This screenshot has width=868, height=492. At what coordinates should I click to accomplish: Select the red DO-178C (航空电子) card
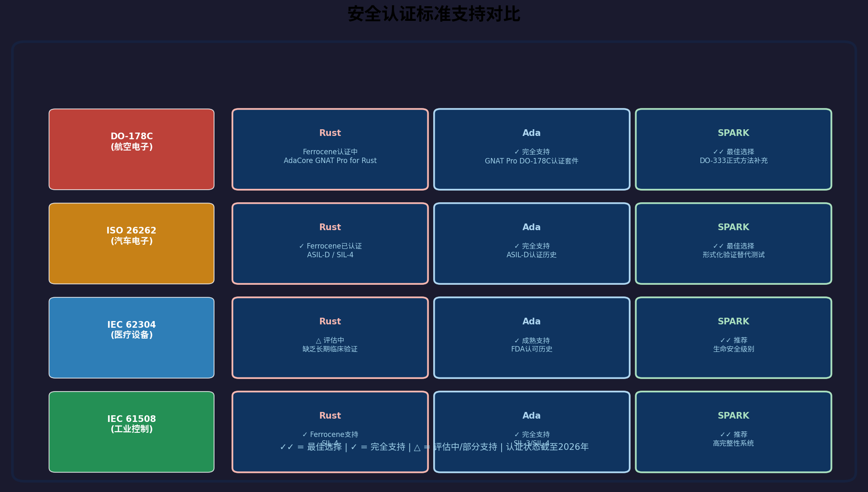131,149
